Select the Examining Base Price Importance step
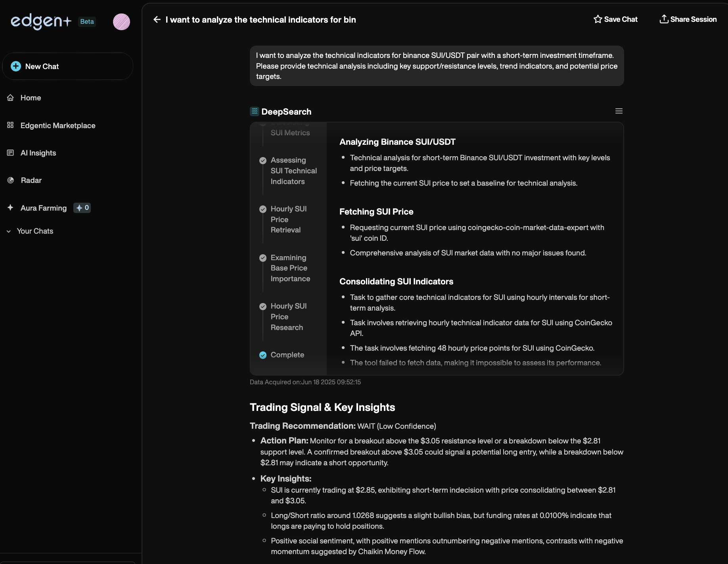 pyautogui.click(x=290, y=268)
